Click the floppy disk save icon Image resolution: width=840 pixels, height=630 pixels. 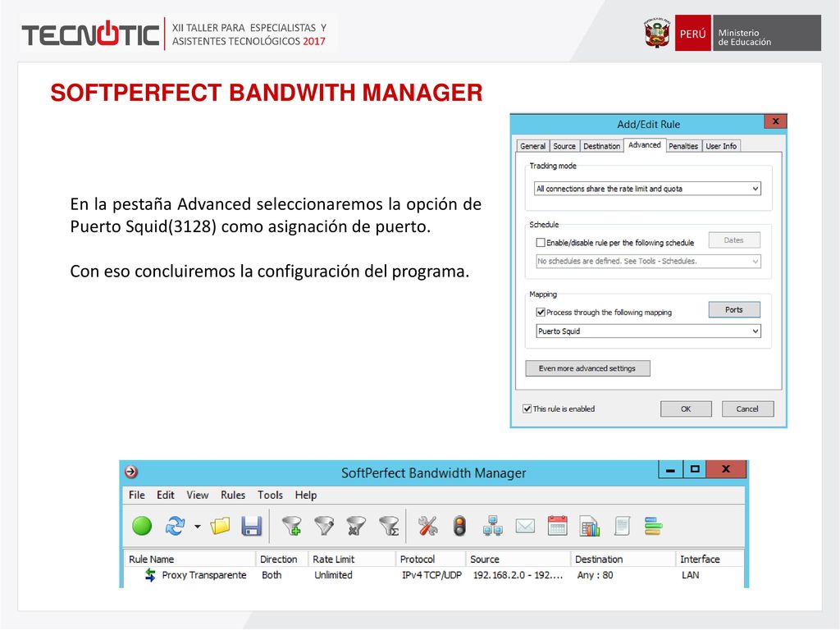[252, 526]
